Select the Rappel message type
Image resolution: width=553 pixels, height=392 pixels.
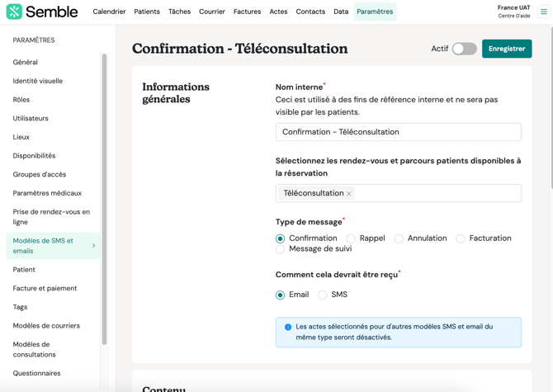[x=351, y=239]
